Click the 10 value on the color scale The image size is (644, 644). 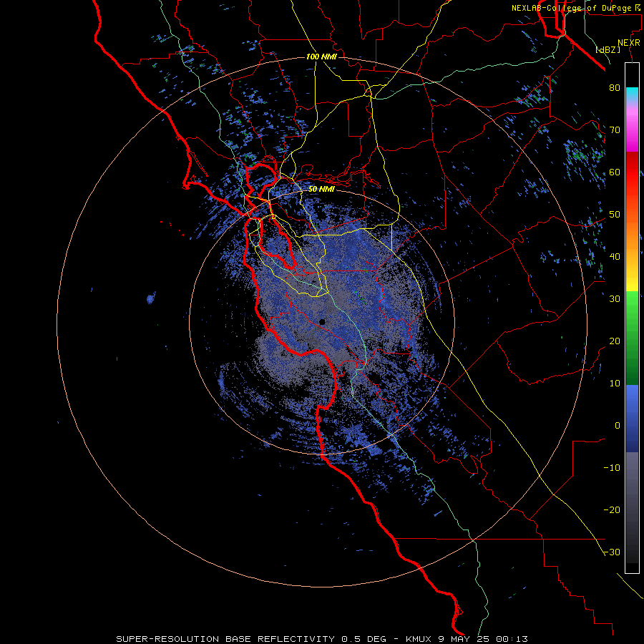(615, 384)
